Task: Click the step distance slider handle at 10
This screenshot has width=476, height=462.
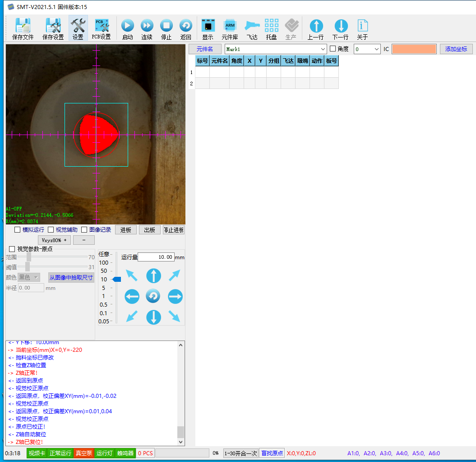Action: click(x=116, y=280)
